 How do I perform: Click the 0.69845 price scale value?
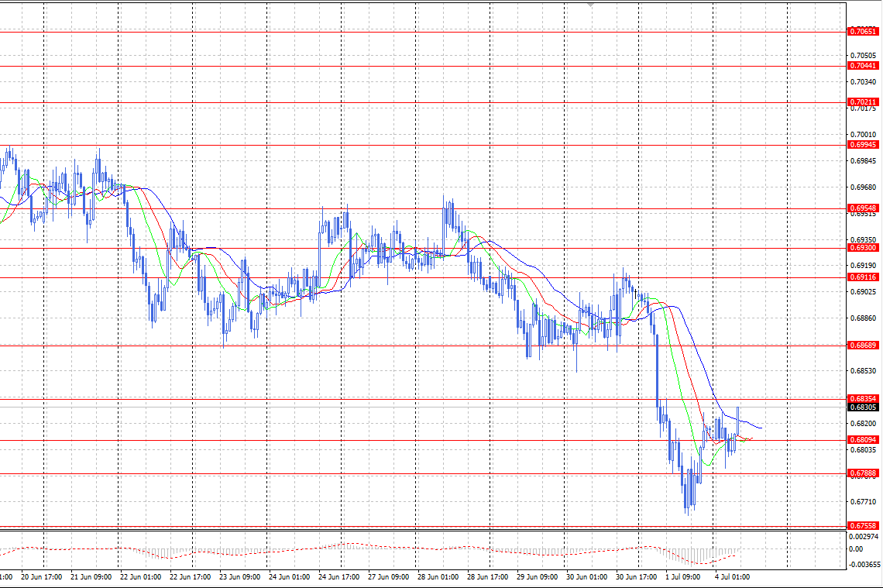point(864,161)
